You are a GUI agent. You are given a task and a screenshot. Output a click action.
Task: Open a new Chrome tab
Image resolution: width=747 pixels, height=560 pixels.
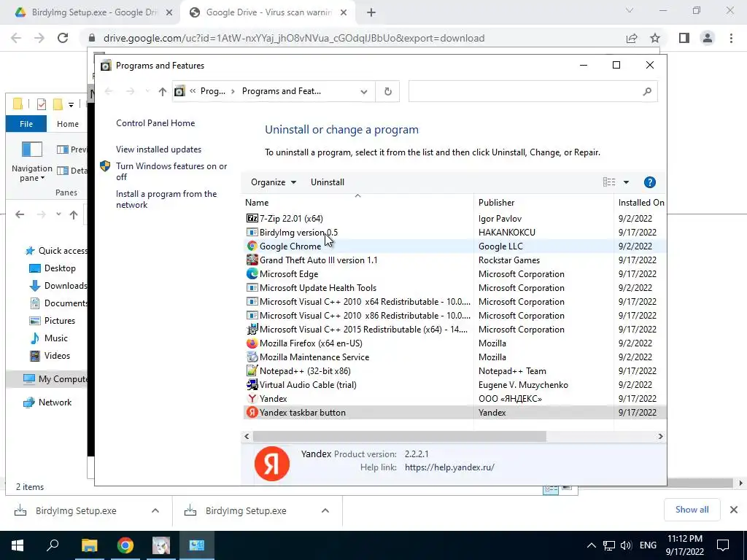(x=371, y=13)
